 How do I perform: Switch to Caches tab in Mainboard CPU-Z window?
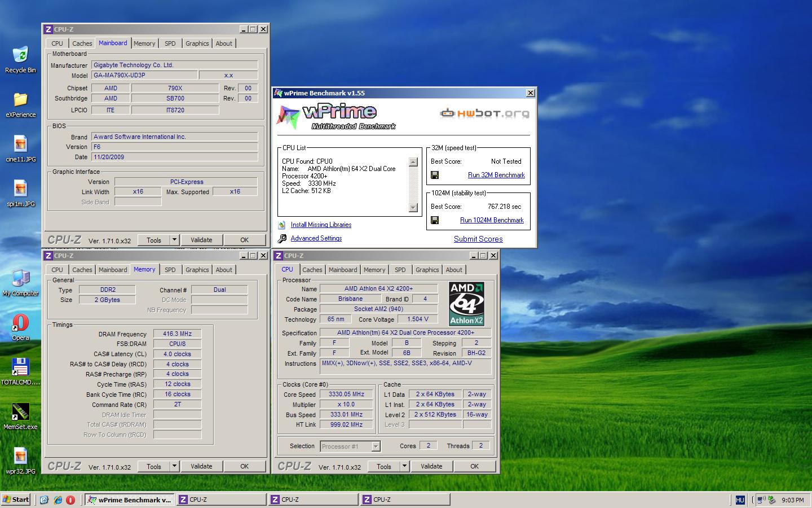point(82,43)
